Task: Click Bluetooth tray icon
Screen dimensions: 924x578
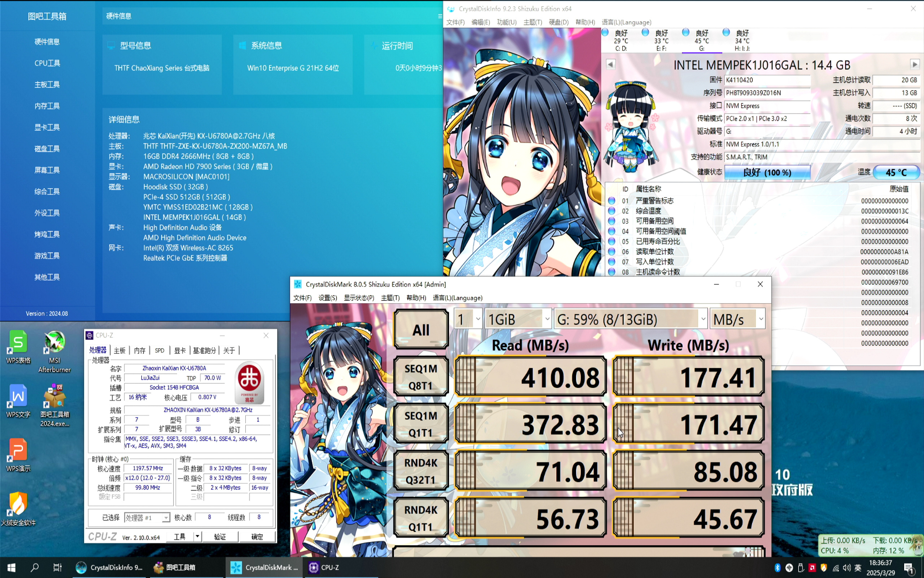Action: click(778, 567)
